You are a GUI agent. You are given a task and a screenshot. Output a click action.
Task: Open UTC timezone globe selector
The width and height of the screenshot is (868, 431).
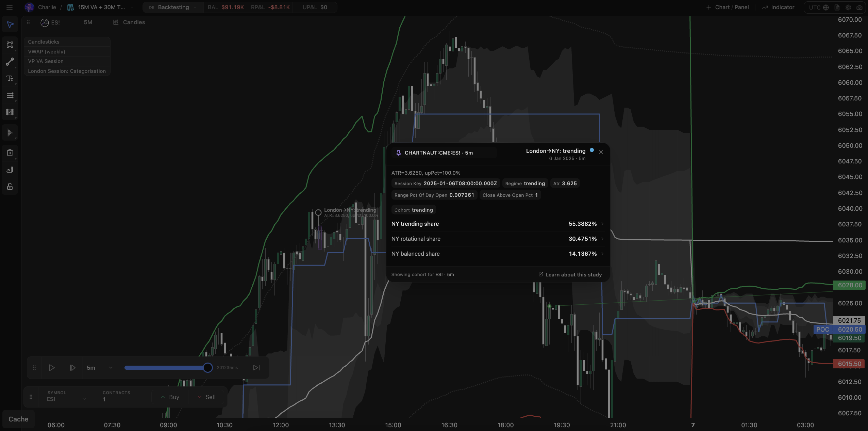[825, 7]
